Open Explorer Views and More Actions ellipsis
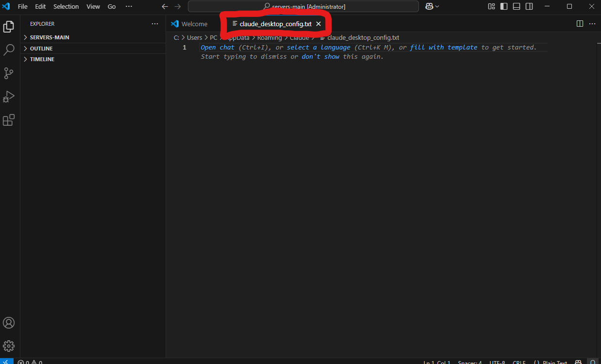The image size is (601, 364). point(155,23)
